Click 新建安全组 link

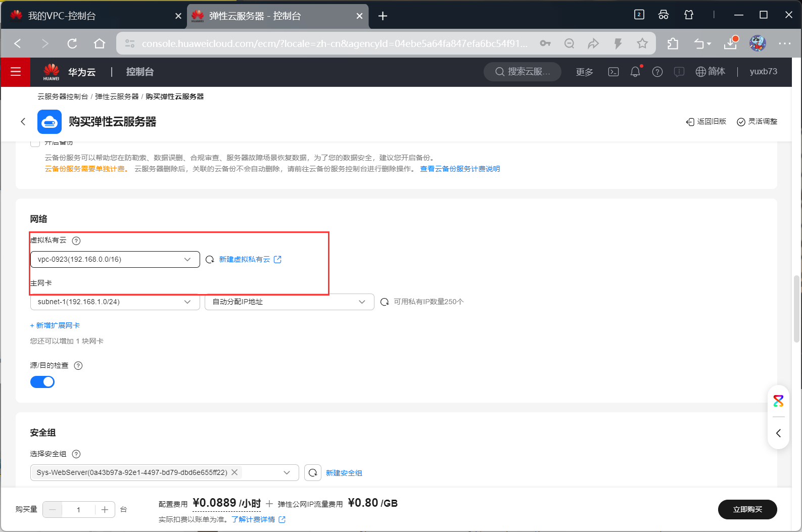click(x=344, y=473)
